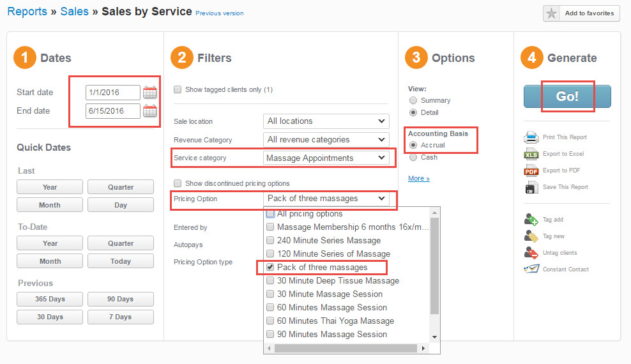Click the Go! generate button
Viewport: 631px width, 364px height.
click(x=567, y=96)
